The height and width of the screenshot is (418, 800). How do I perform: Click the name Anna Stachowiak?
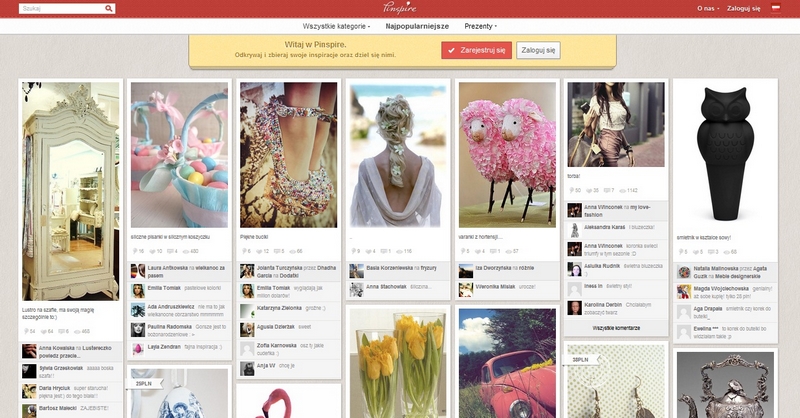386,287
